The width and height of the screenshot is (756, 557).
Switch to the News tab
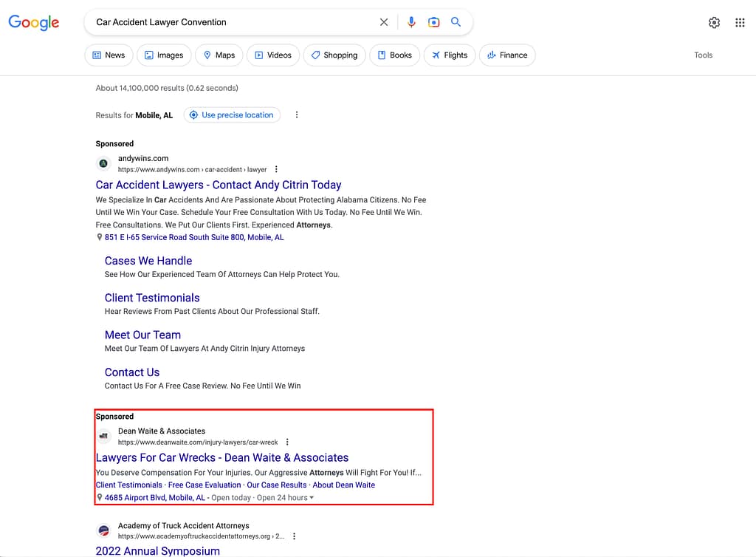[109, 55]
